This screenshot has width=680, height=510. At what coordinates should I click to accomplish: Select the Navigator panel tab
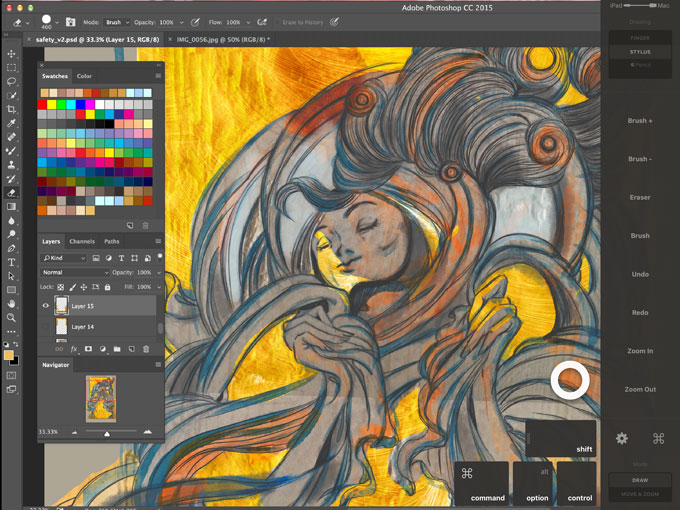56,365
